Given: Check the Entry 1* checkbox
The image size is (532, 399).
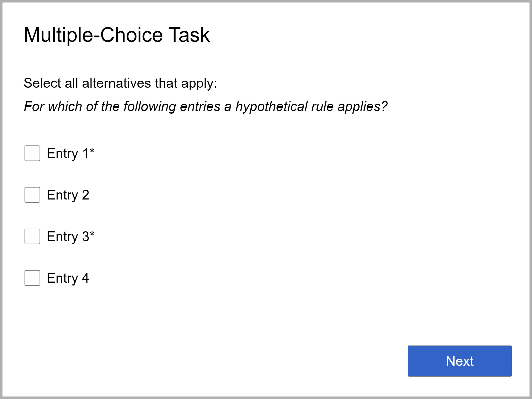Looking at the screenshot, I should [32, 153].
